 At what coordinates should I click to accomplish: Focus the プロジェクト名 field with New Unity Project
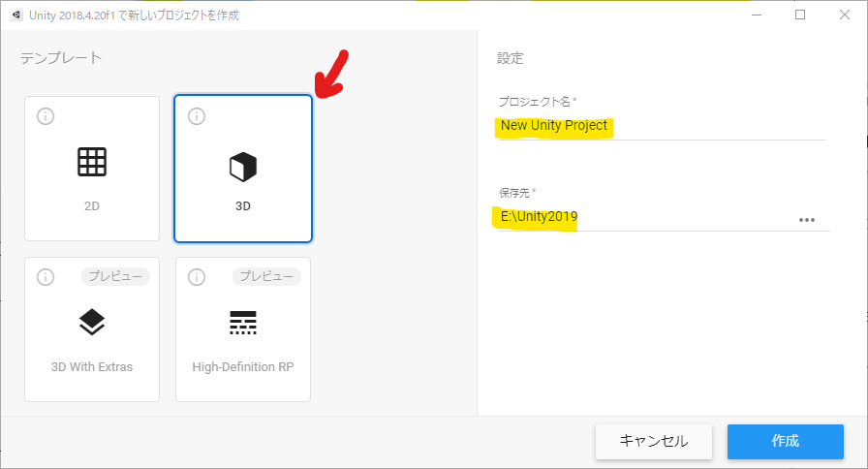[x=659, y=126]
